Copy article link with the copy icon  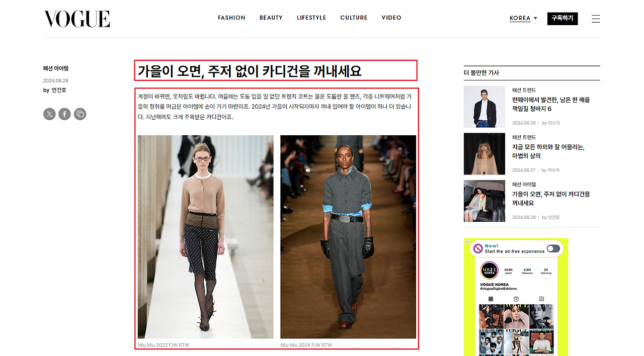click(x=80, y=114)
